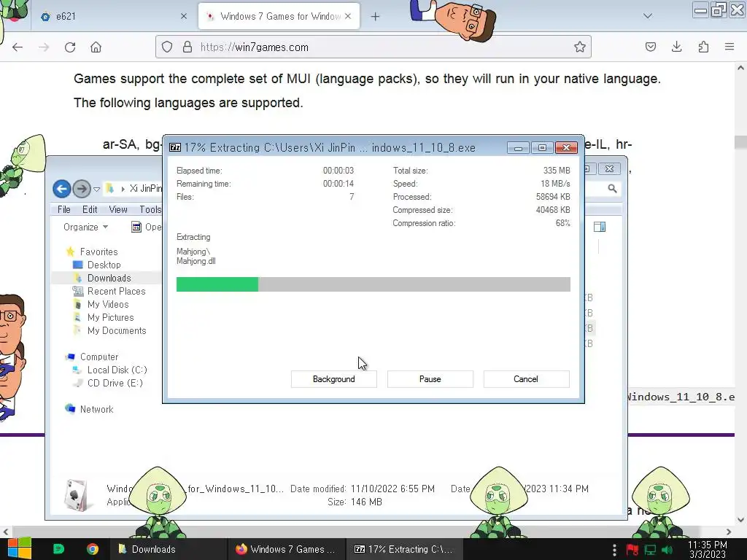Click the taskbar clock 11:35 PM
Screen dimensions: 747x560
[708, 550]
